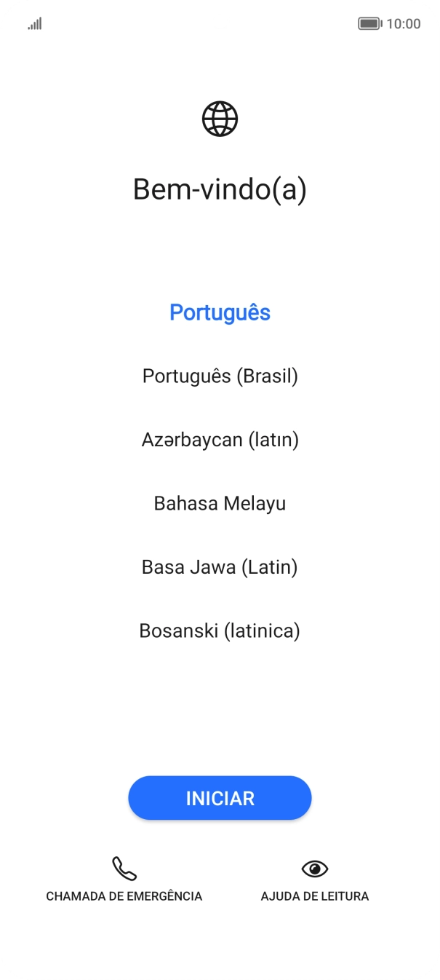Tap the signal strength bars icon
440x980 pixels.
(x=35, y=24)
